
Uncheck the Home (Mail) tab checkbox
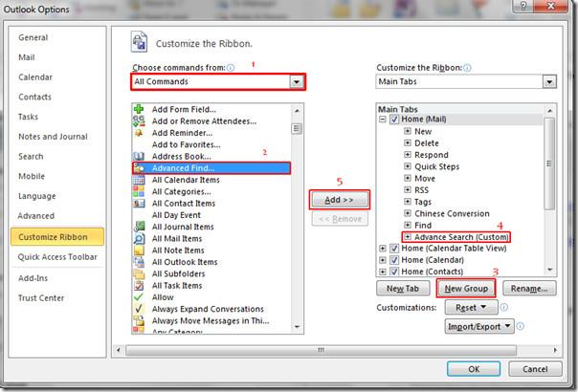[x=394, y=119]
